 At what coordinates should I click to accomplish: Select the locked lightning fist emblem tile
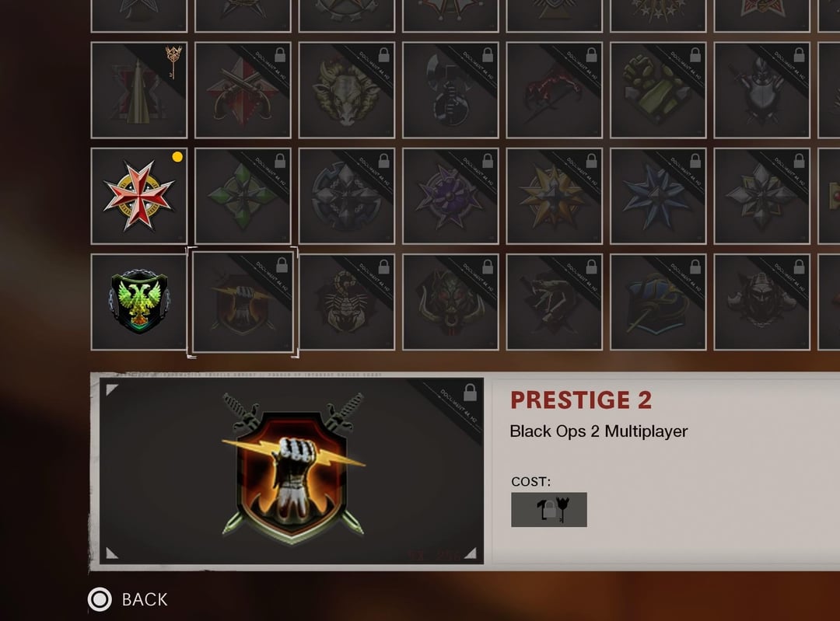(x=243, y=302)
